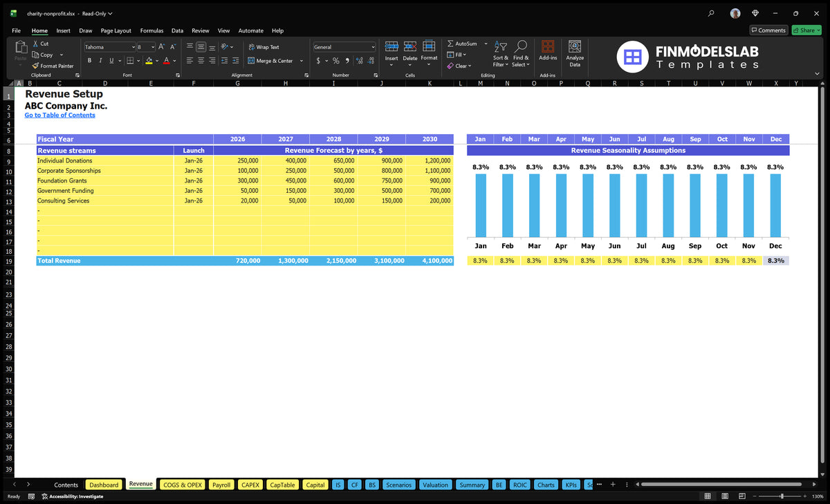The width and height of the screenshot is (830, 504).
Task: Switch to the Valuation sheet tab
Action: click(435, 485)
